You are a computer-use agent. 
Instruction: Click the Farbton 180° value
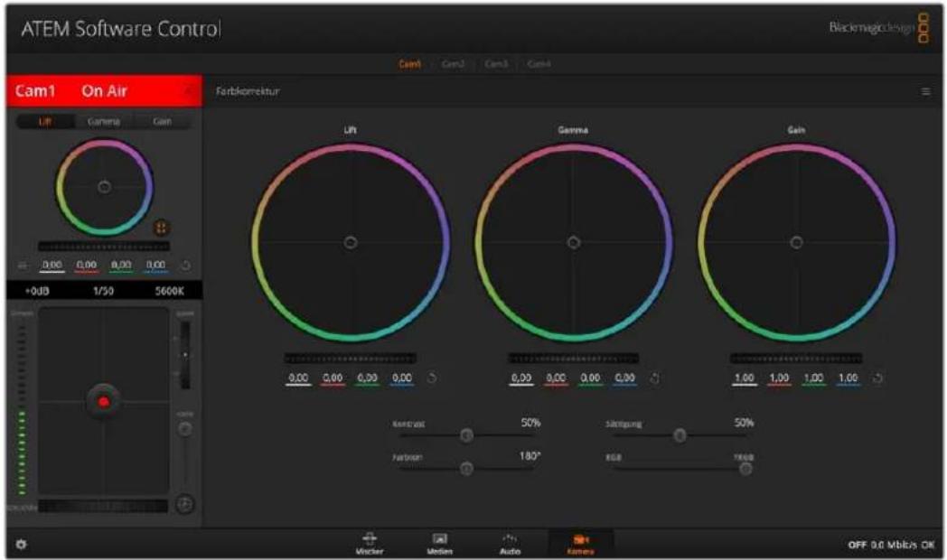(x=530, y=455)
